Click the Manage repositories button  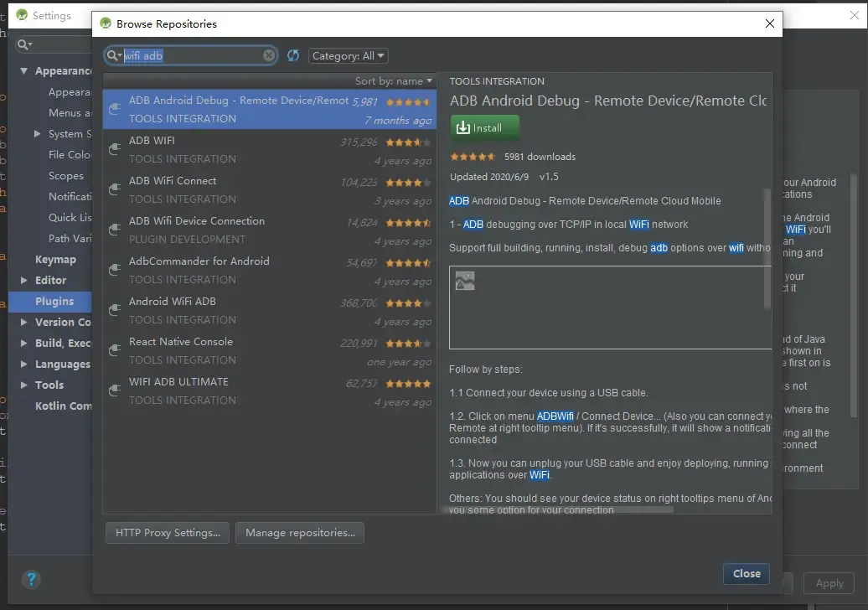pos(299,533)
